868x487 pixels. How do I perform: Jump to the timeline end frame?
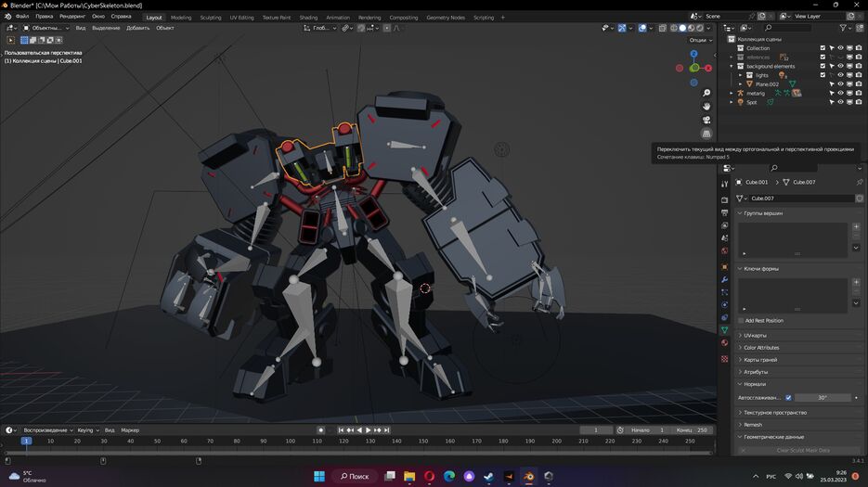click(x=387, y=430)
